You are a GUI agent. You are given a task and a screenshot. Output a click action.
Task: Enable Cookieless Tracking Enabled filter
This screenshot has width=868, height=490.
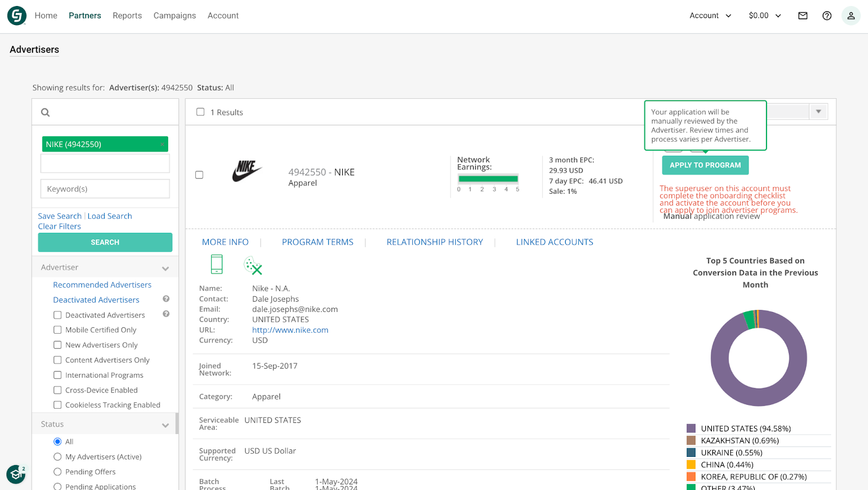(58, 405)
